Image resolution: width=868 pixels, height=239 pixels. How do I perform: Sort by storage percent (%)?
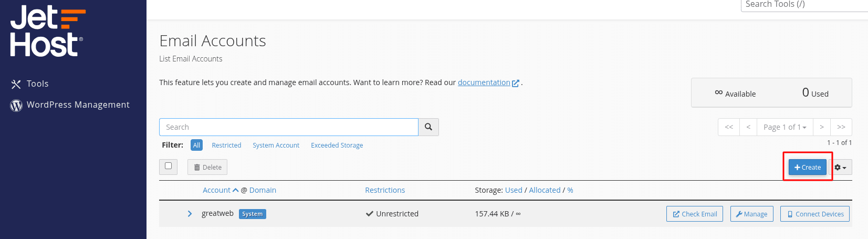pyautogui.click(x=570, y=190)
